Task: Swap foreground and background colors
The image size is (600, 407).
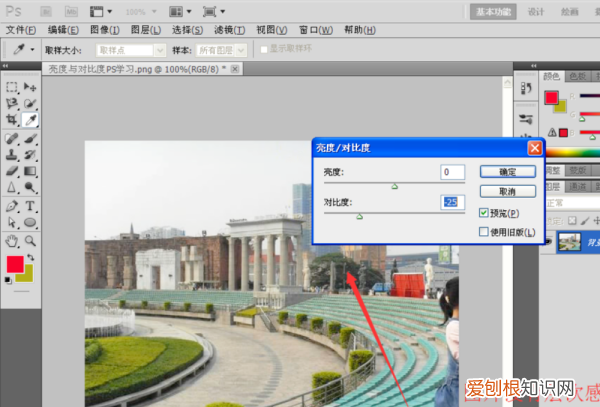Action: (31, 257)
